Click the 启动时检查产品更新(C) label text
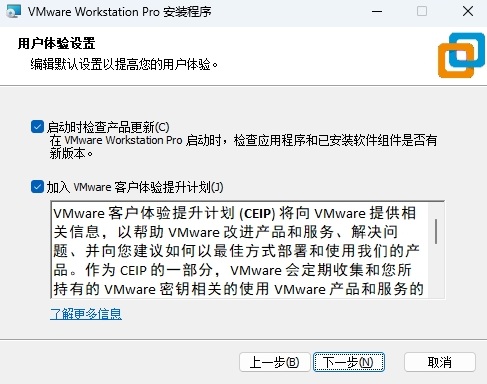 coord(108,127)
